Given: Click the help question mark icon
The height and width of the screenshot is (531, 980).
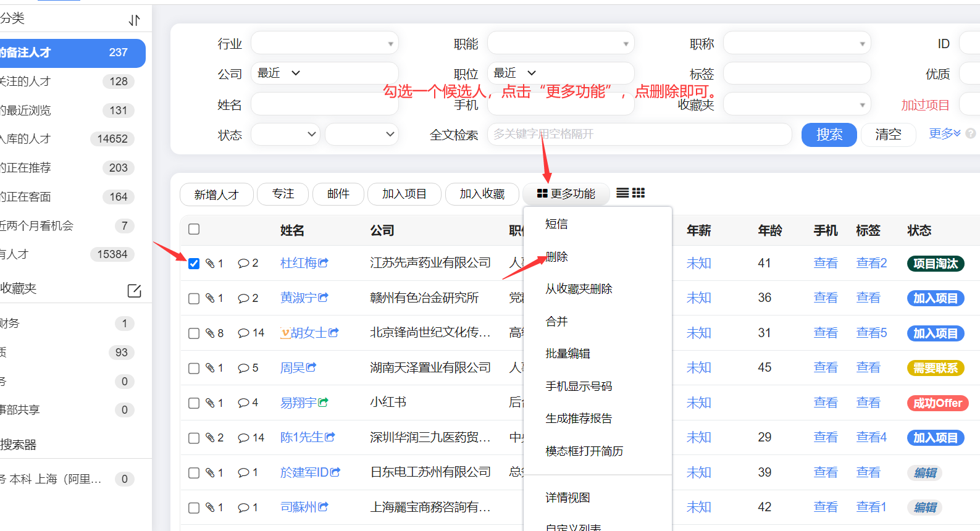Looking at the screenshot, I should 971,133.
